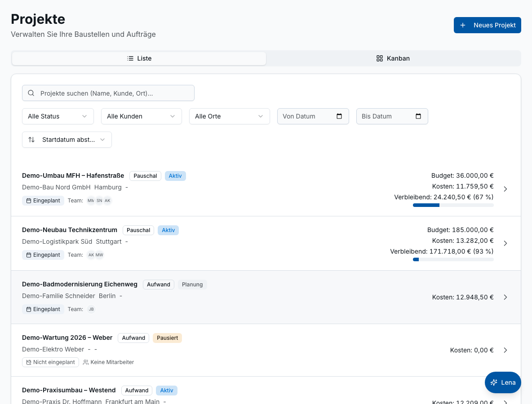
Task: Click the Aktiv status on Praxisumbau Westend
Action: tap(167, 391)
